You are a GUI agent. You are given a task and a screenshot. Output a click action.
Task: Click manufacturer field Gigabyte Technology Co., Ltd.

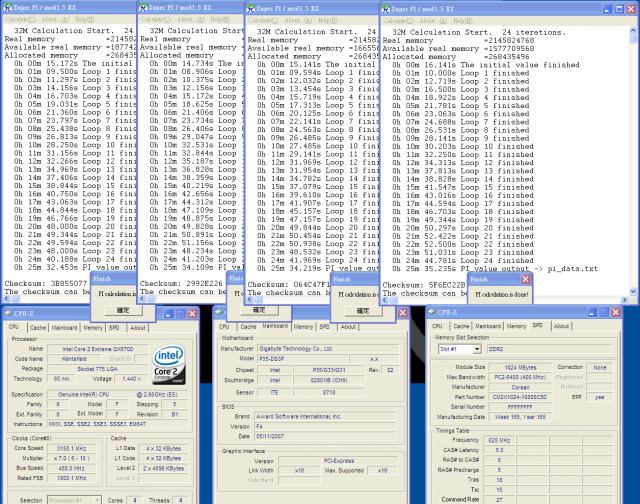328,349
